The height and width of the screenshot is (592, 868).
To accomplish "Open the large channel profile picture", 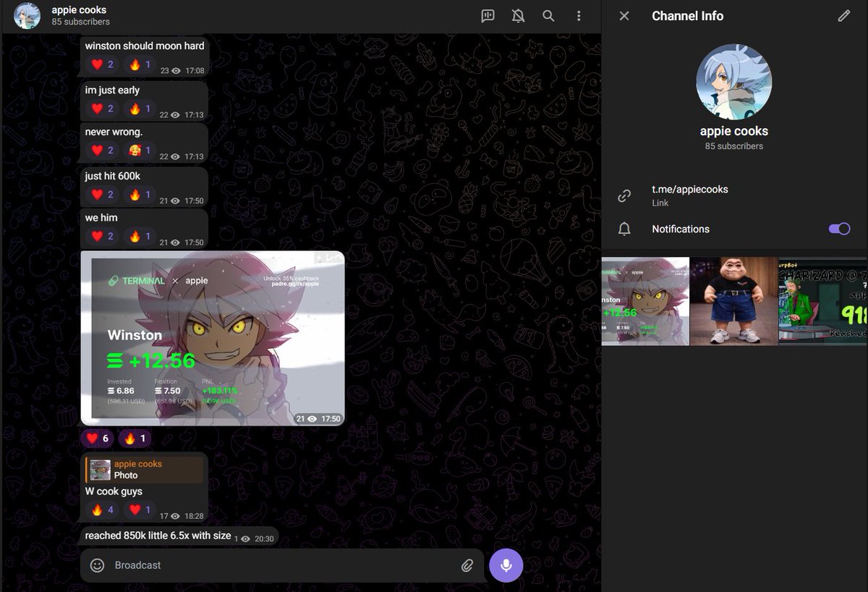I will point(733,82).
